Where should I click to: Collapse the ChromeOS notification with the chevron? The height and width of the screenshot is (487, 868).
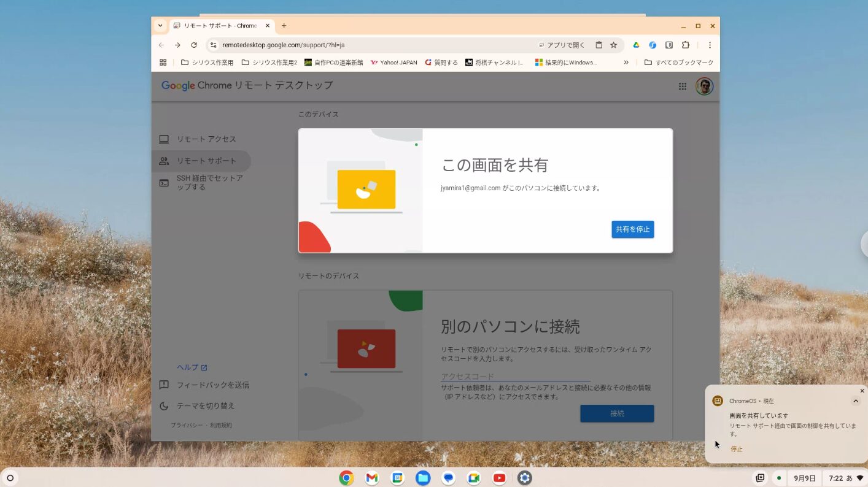pos(856,401)
